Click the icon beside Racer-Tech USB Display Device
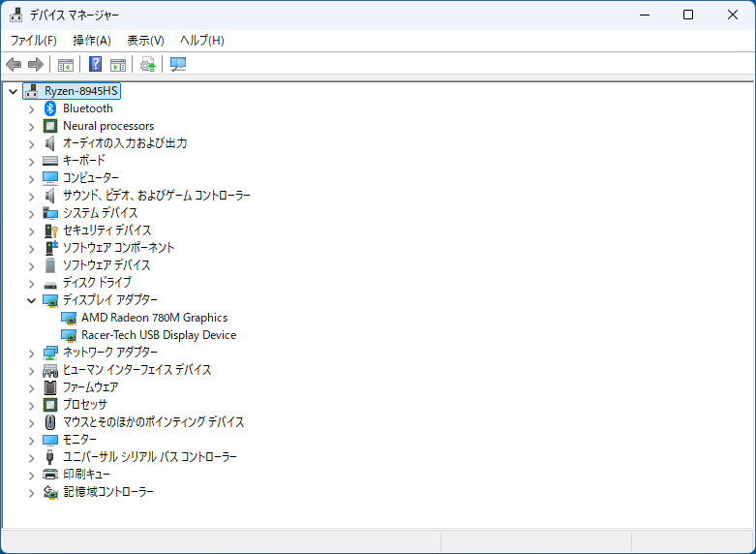Viewport: 756px width, 554px height. 69,335
